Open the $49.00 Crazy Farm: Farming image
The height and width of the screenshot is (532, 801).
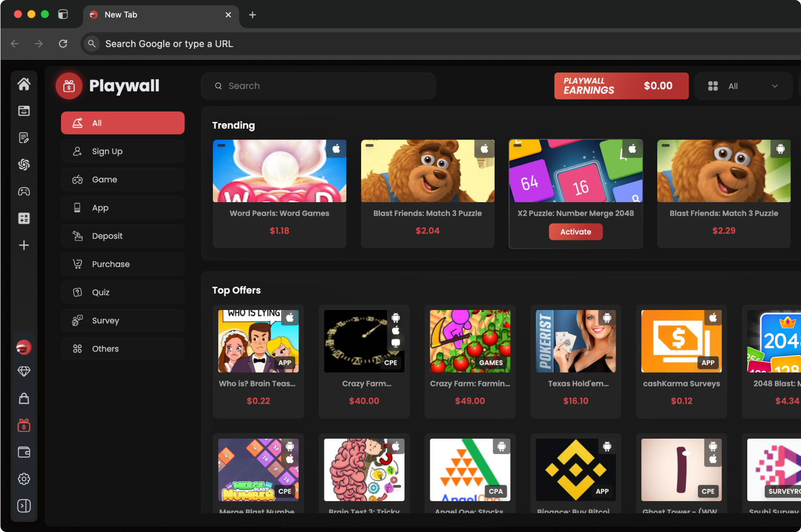pos(470,341)
